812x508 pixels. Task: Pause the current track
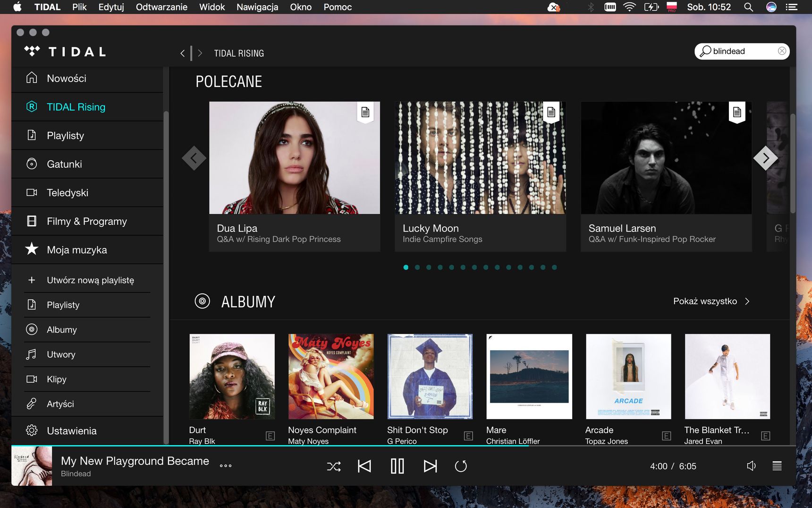(398, 466)
